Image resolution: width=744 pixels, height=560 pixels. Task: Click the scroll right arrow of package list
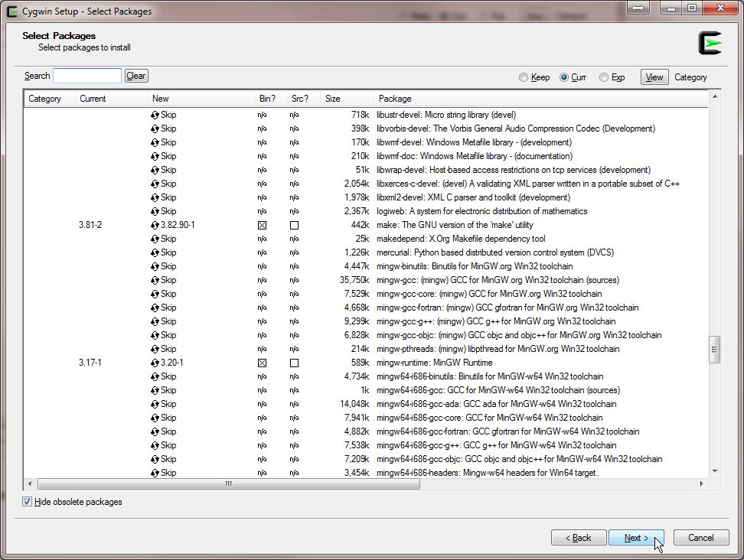point(701,483)
